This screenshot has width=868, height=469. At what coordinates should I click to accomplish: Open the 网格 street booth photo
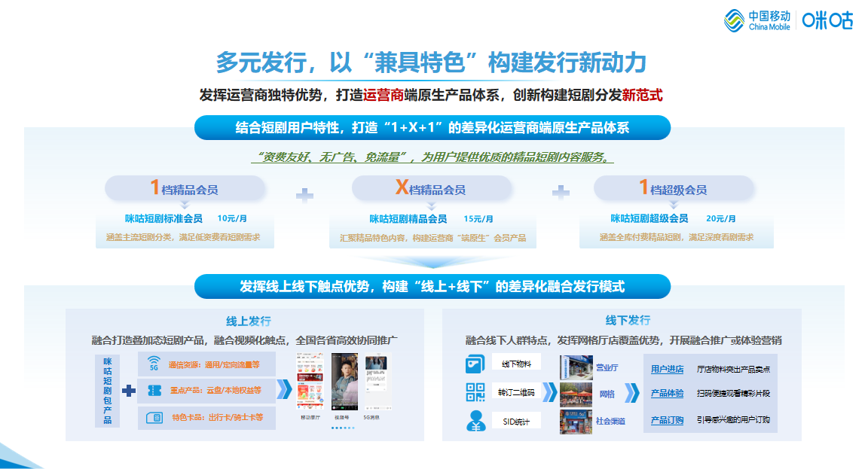click(576, 394)
